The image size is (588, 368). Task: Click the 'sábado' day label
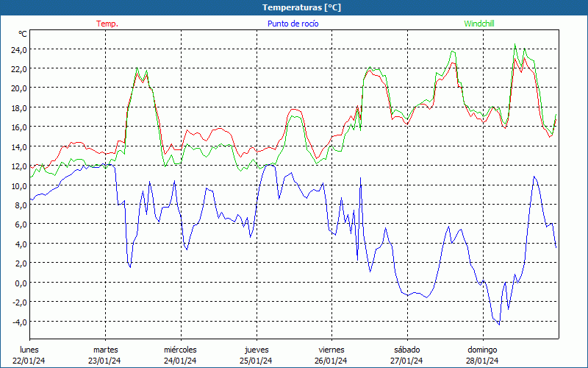[407, 350]
